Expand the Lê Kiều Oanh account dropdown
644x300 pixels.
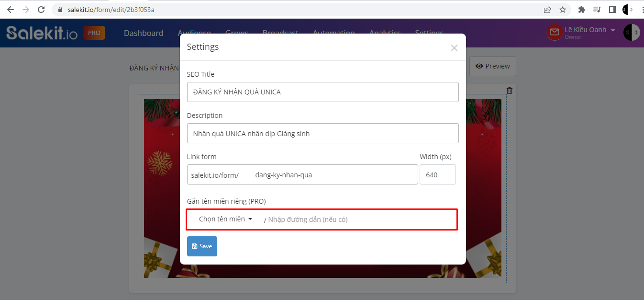click(x=589, y=30)
